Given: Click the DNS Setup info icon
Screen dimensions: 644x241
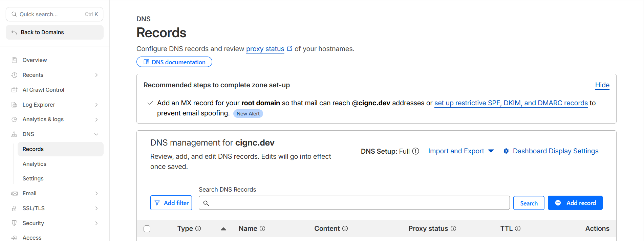Looking at the screenshot, I should point(416,151).
